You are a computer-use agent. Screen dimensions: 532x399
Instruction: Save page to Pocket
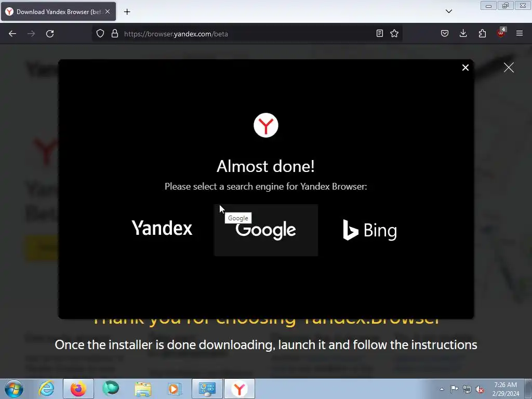tap(445, 33)
